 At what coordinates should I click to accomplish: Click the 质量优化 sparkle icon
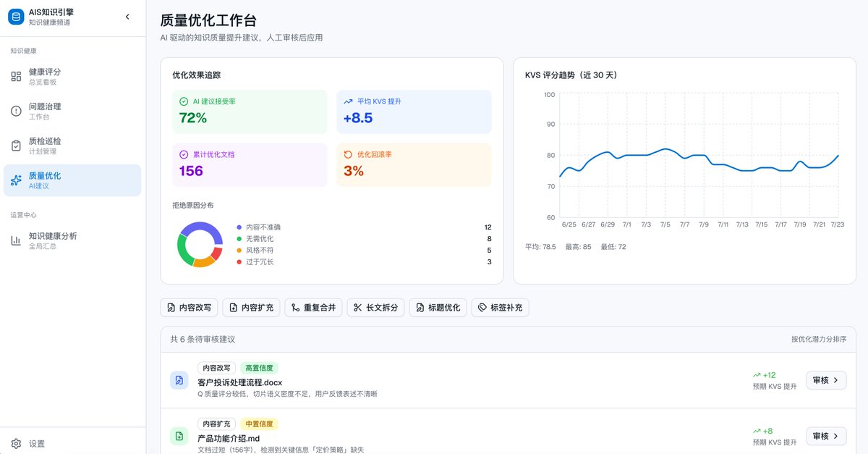(16, 180)
